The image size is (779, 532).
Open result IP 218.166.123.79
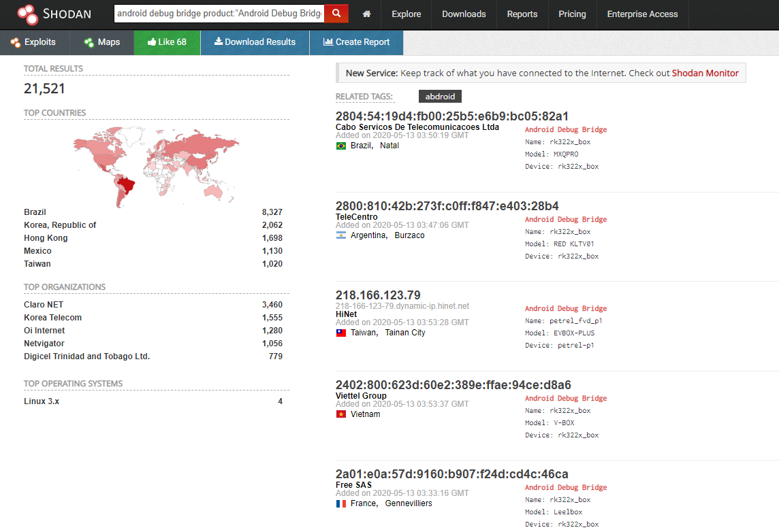click(378, 295)
